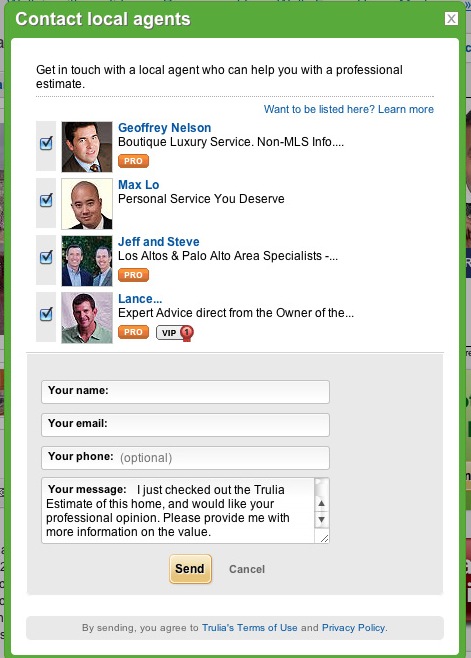
Task: Uncheck Max Lo's checkbox
Action: [46, 200]
